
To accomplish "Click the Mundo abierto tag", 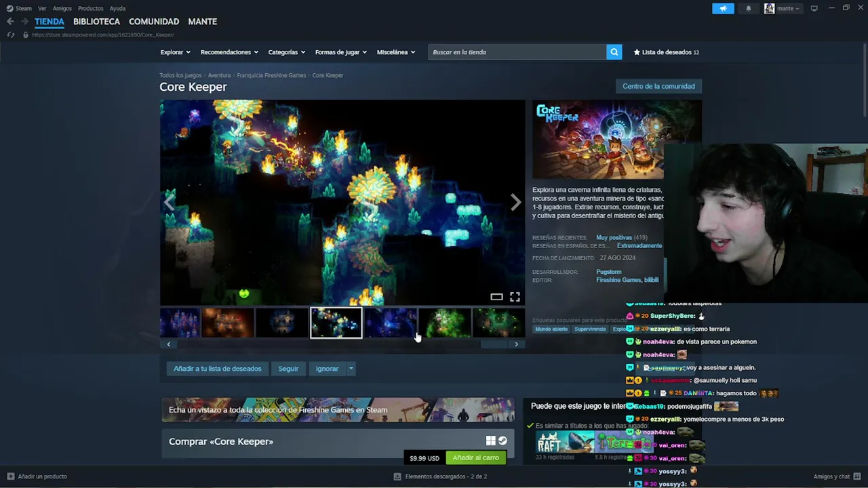I will tap(551, 329).
